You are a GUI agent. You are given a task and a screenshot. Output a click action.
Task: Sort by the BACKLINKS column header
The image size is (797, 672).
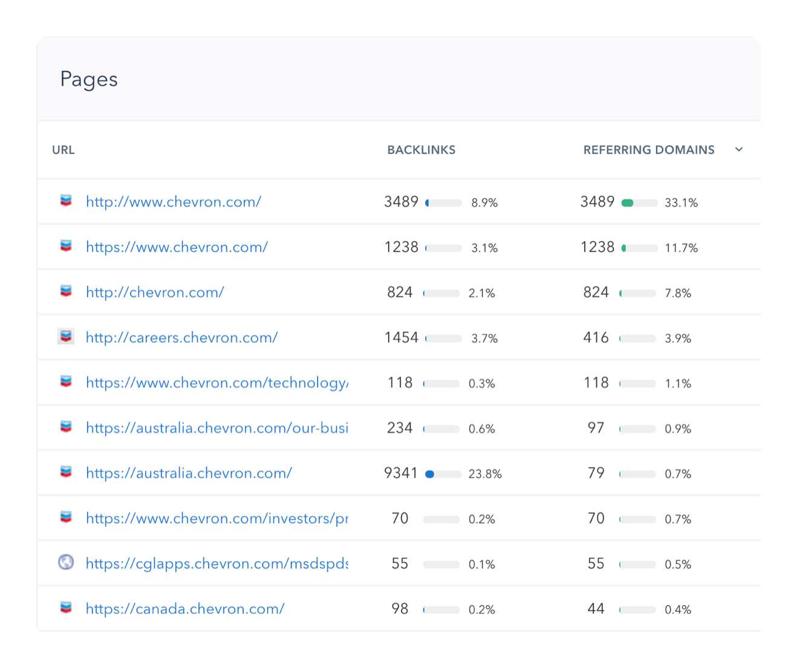[421, 150]
